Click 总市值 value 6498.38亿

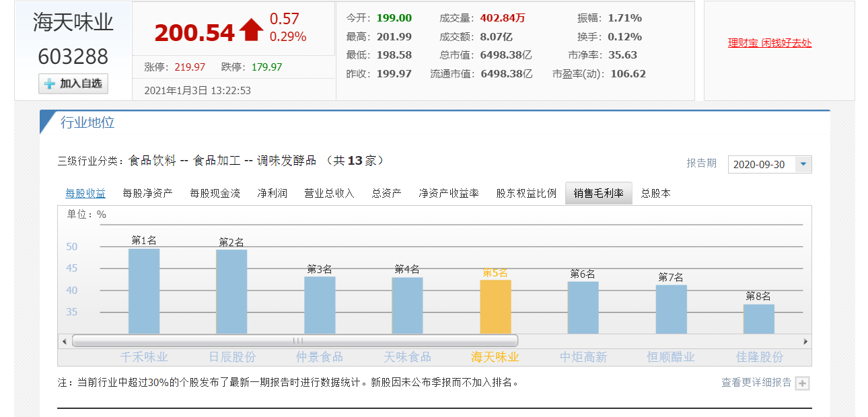(506, 55)
